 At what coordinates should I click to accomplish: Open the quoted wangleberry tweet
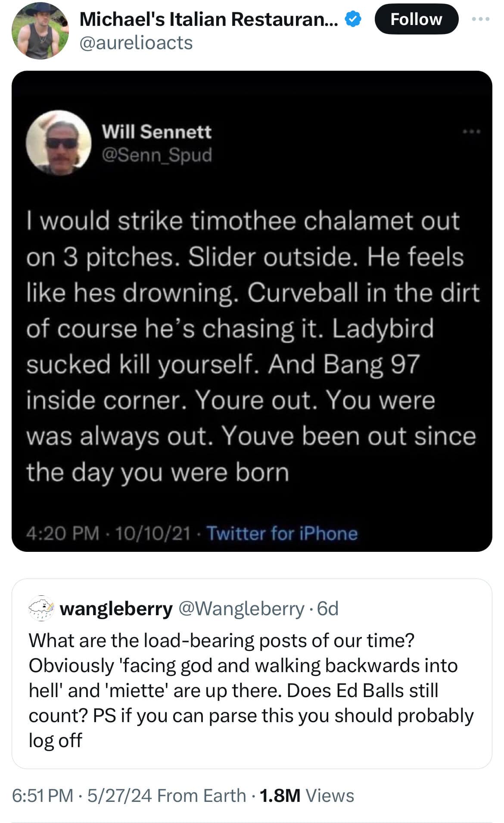click(252, 690)
